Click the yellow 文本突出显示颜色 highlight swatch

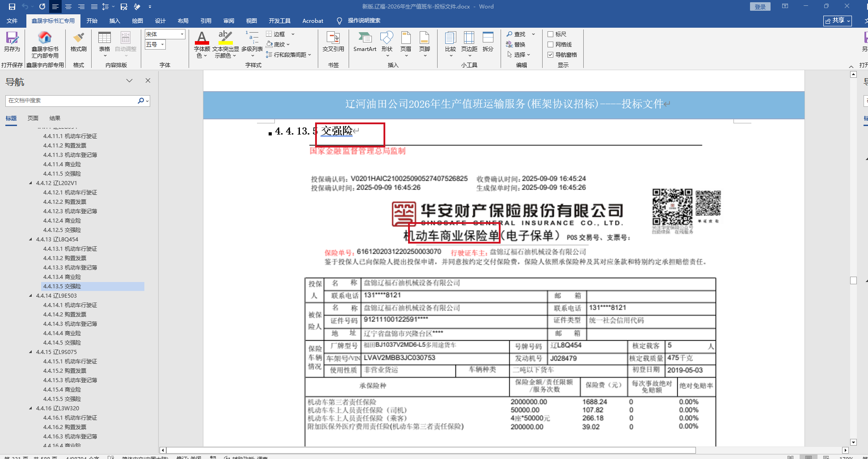tap(225, 42)
